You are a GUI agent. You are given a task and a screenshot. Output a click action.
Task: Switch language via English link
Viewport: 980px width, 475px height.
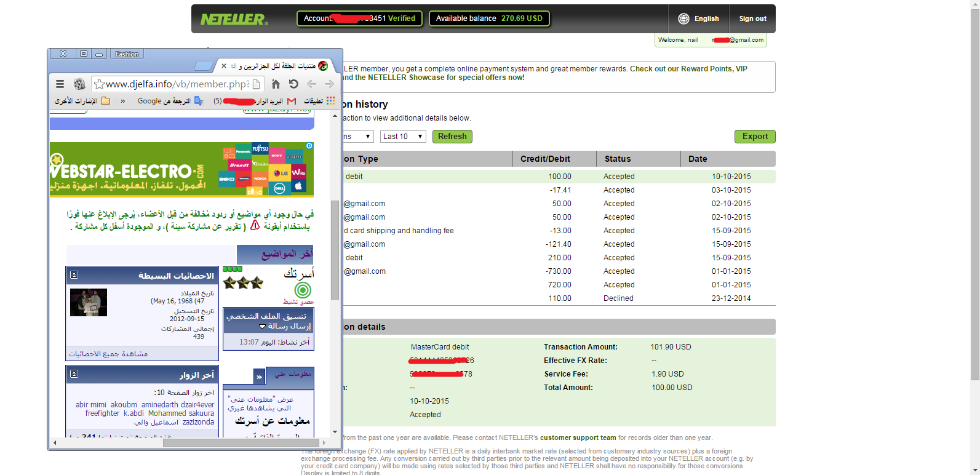706,18
